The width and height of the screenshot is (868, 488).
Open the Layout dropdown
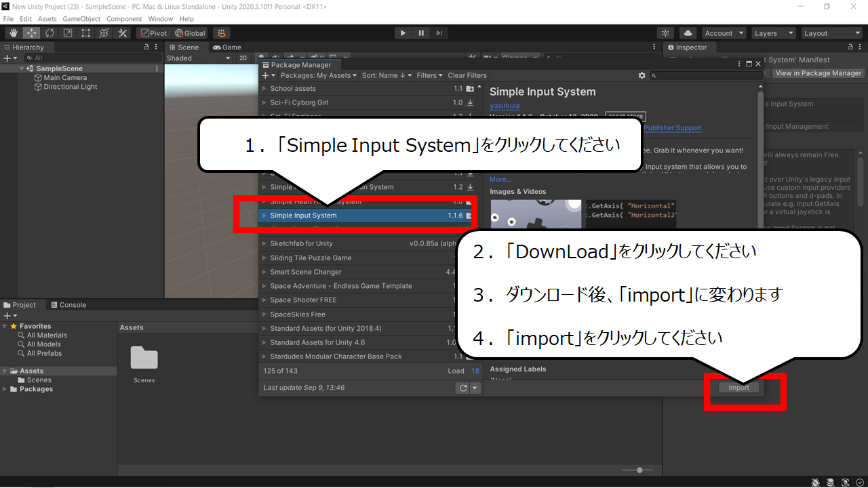pos(831,33)
